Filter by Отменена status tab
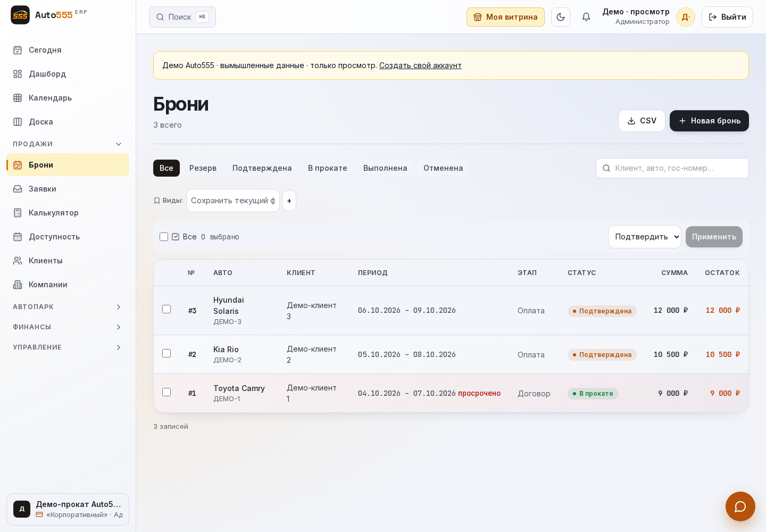The height and width of the screenshot is (532, 766). point(443,168)
